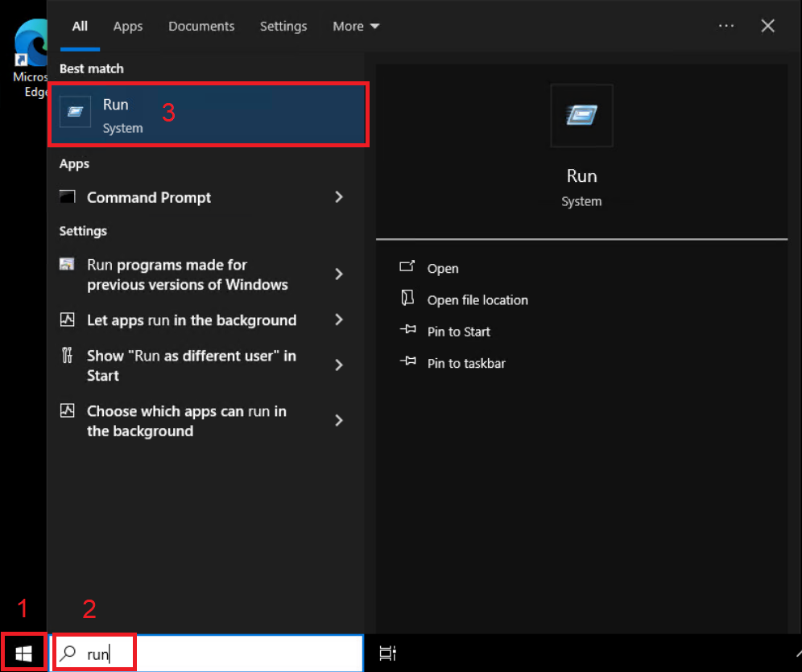Click the Windows Start button
This screenshot has width=802, height=672.
23,652
